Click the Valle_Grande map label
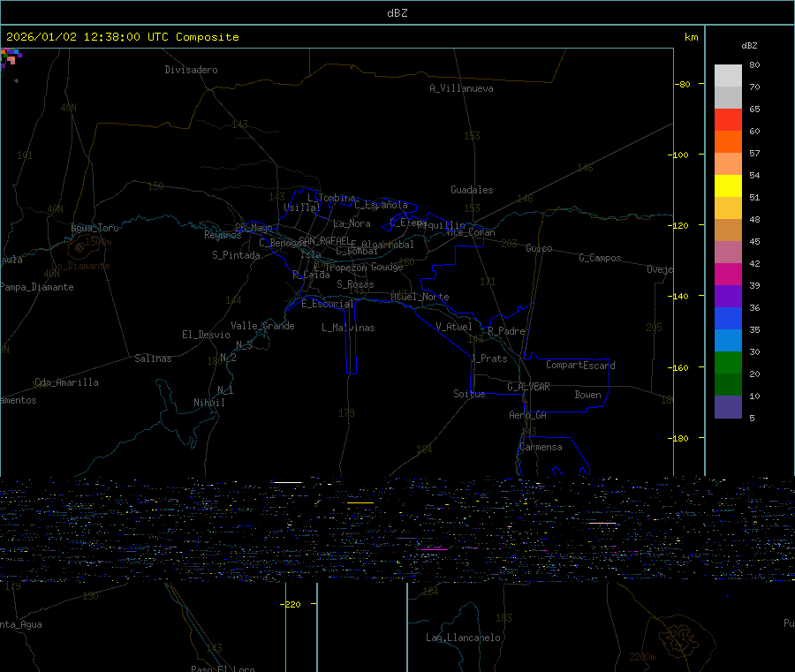This screenshot has width=795, height=672. point(262,326)
